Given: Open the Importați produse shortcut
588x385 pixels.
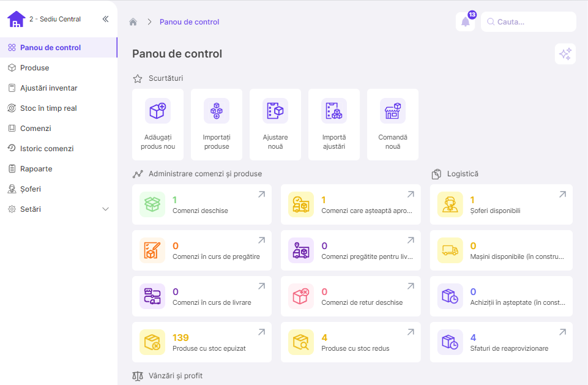Looking at the screenshot, I should point(217,124).
